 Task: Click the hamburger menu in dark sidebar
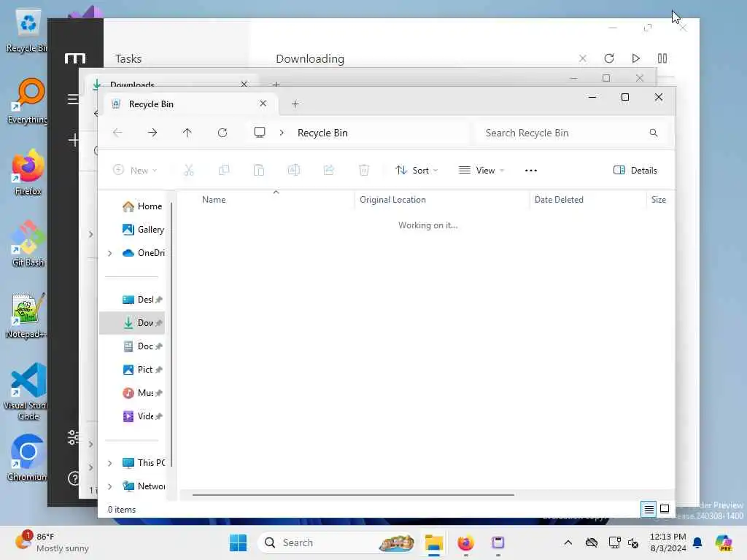(x=73, y=99)
